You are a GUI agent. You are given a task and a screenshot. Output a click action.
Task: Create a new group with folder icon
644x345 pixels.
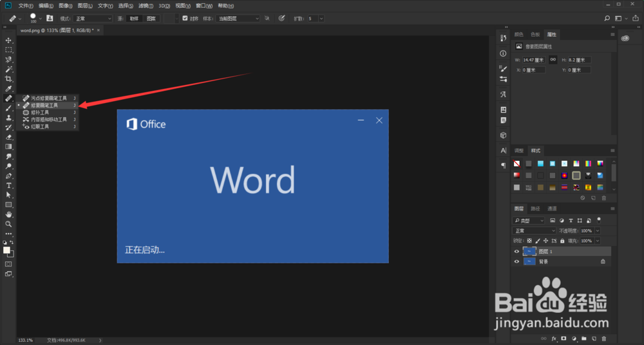(583, 339)
